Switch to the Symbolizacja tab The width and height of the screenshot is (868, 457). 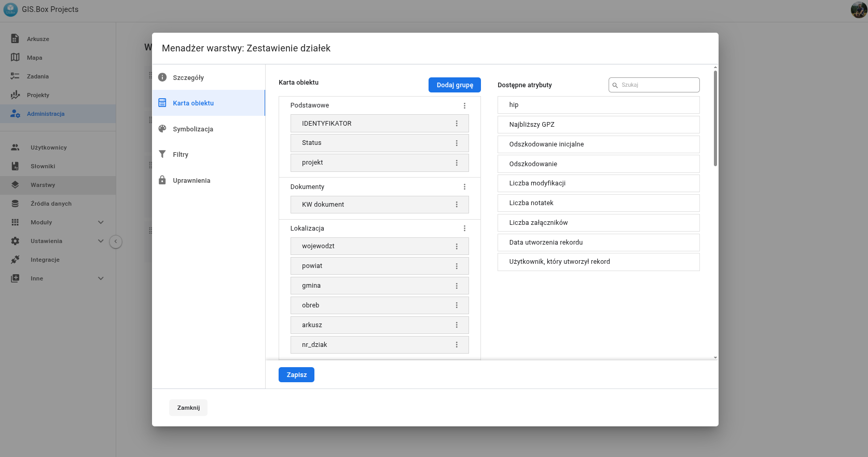point(192,129)
